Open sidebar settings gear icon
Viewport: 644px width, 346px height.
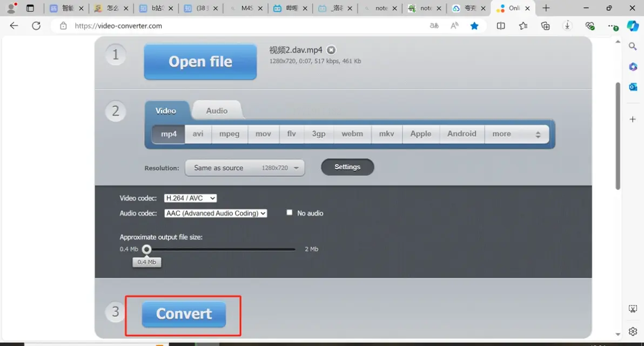[x=633, y=331]
